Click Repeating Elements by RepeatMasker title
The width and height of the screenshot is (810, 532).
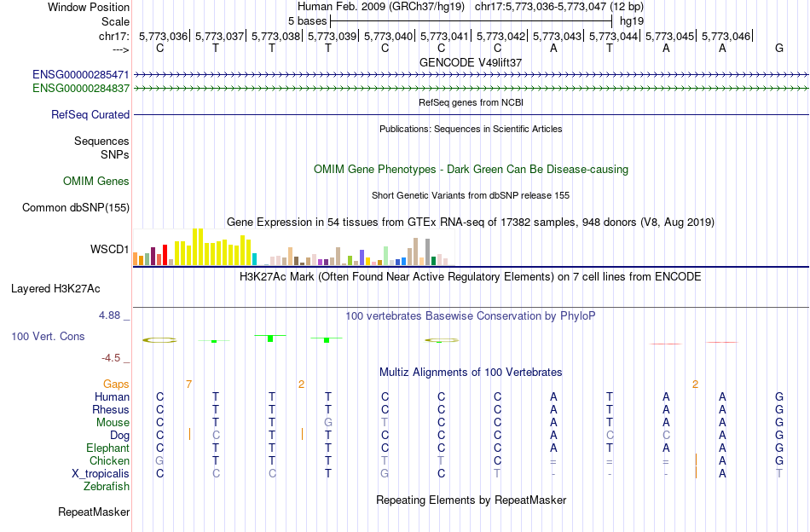coord(471,500)
